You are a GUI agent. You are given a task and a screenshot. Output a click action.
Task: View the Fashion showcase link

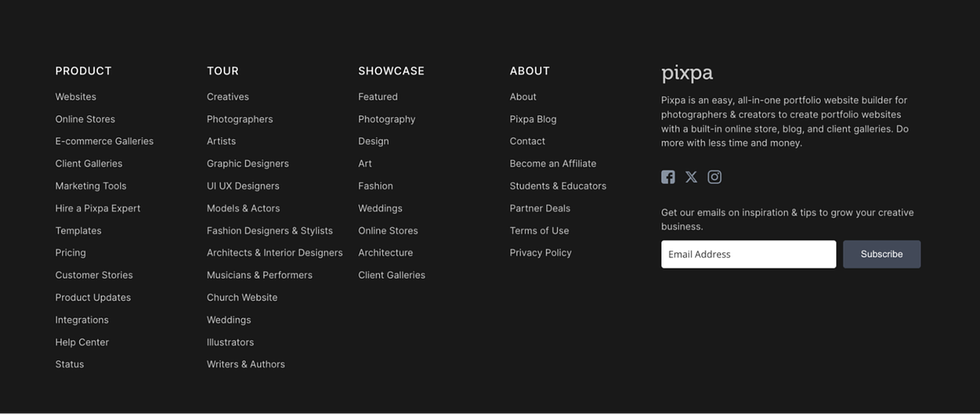tap(376, 186)
